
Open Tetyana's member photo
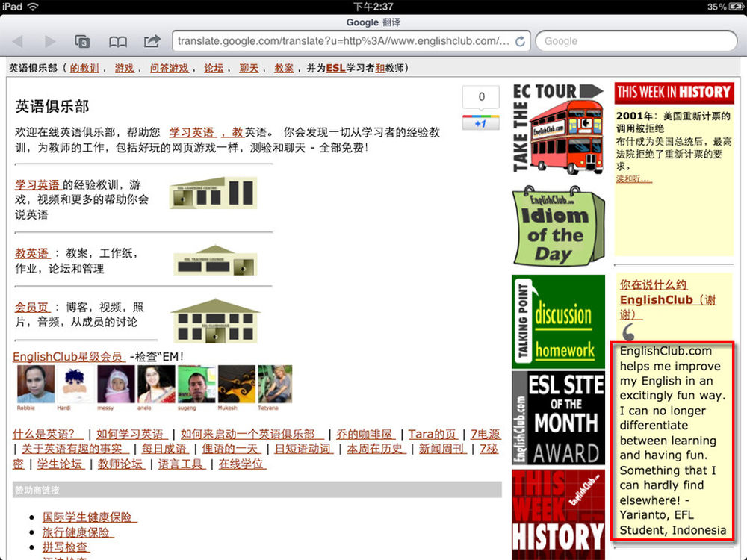[275, 385]
